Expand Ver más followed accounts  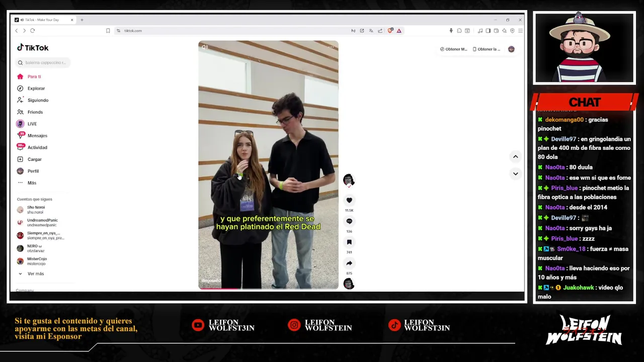tap(31, 274)
